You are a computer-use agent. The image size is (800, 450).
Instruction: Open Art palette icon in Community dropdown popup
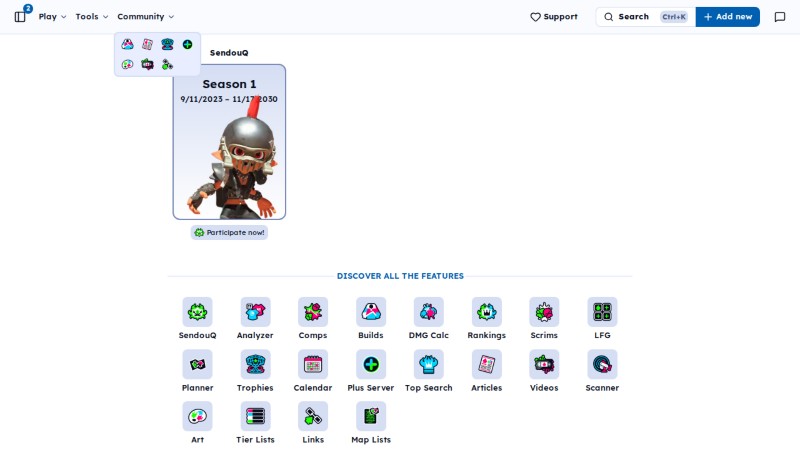(x=128, y=64)
